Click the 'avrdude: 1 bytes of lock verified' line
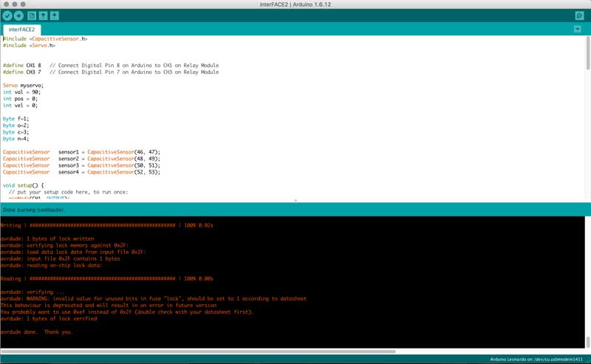The width and height of the screenshot is (591, 364). (49, 319)
